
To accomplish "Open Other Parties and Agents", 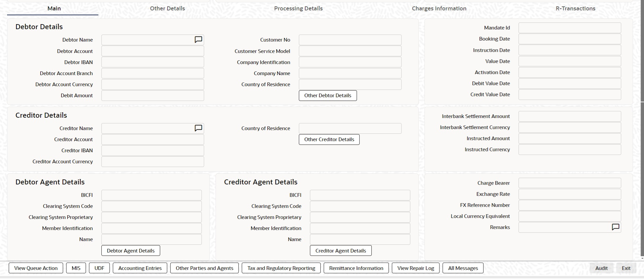I will 204,268.
